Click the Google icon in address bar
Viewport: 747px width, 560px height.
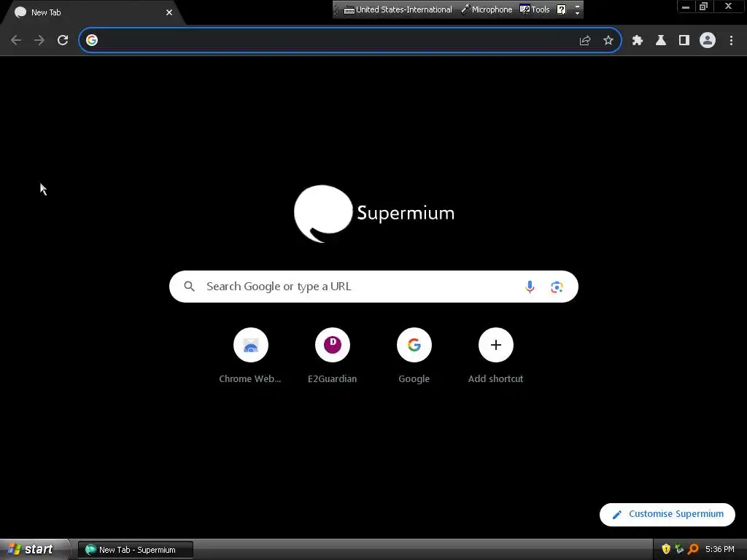pos(92,41)
